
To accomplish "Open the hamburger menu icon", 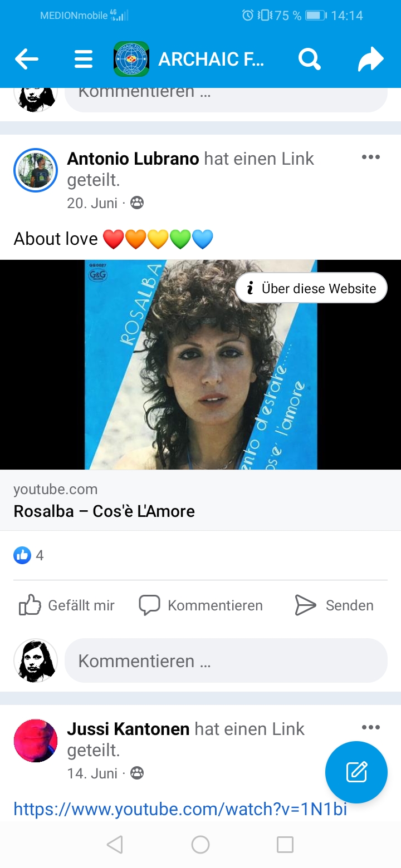I will (84, 59).
